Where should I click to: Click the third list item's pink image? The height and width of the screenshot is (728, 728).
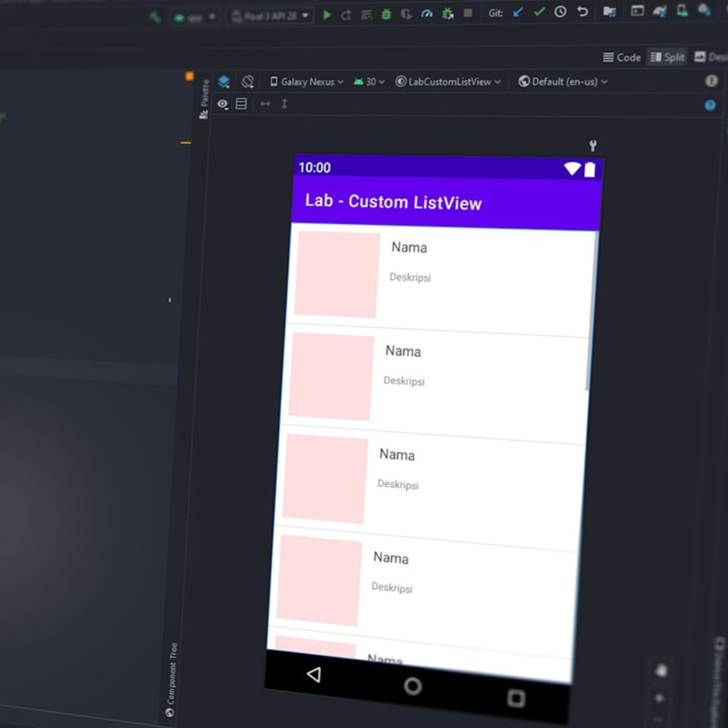click(x=326, y=479)
